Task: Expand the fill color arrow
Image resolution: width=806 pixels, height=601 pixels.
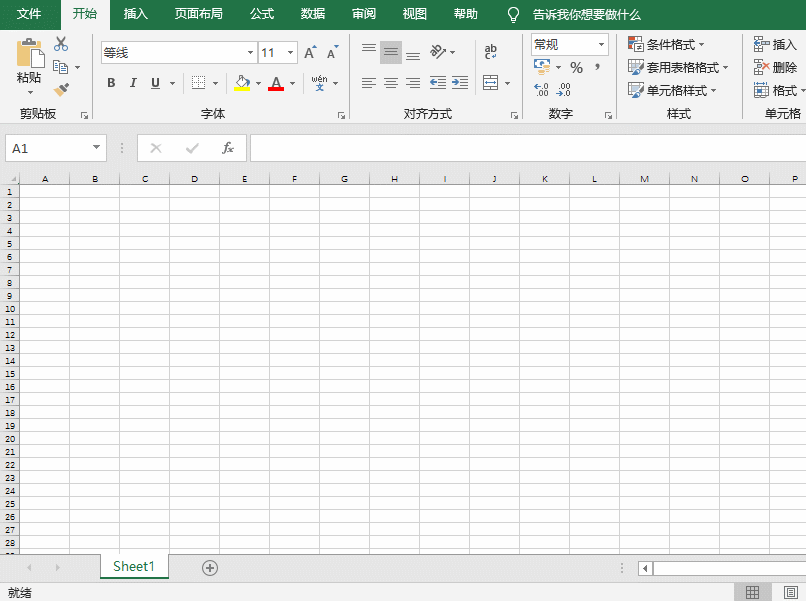Action: (258, 83)
